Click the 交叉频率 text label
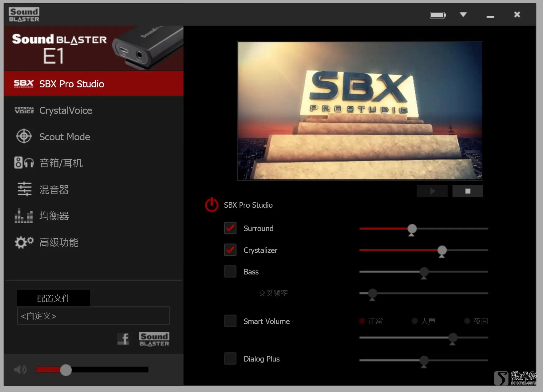543x392 pixels. coord(273,293)
